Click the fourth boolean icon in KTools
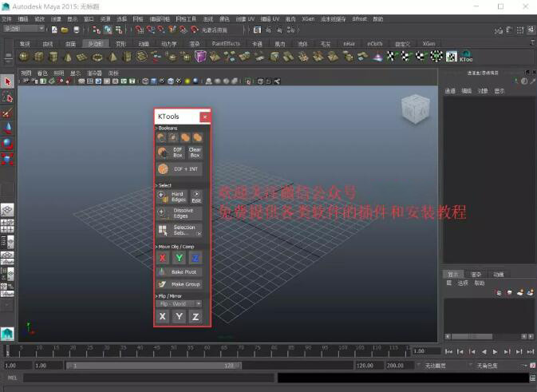This screenshot has height=392, width=537. pos(198,138)
